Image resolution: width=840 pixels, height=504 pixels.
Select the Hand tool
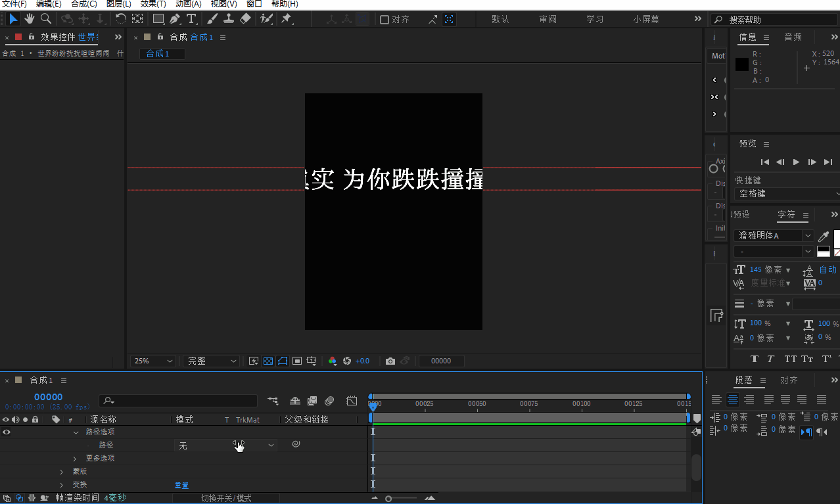(30, 19)
